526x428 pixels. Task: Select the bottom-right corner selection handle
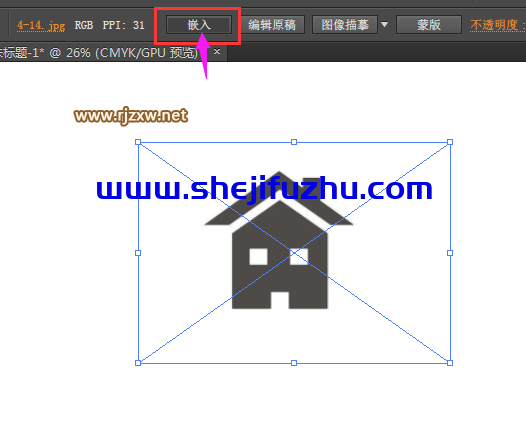(x=450, y=363)
